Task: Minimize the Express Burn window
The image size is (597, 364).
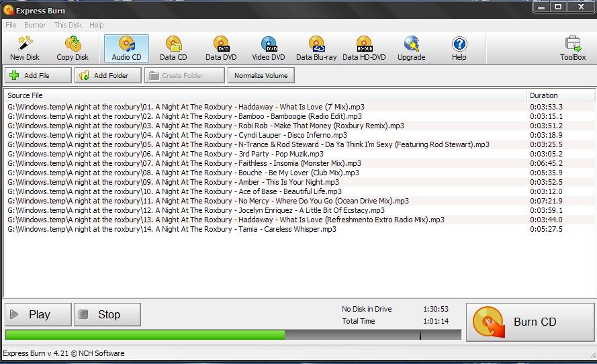Action: coord(542,7)
